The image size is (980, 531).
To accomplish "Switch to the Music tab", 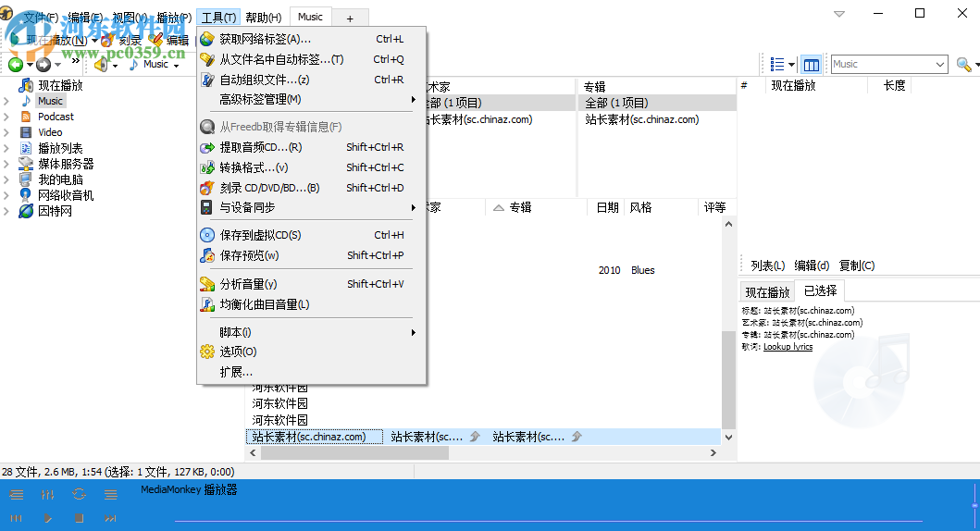I will coord(311,17).
